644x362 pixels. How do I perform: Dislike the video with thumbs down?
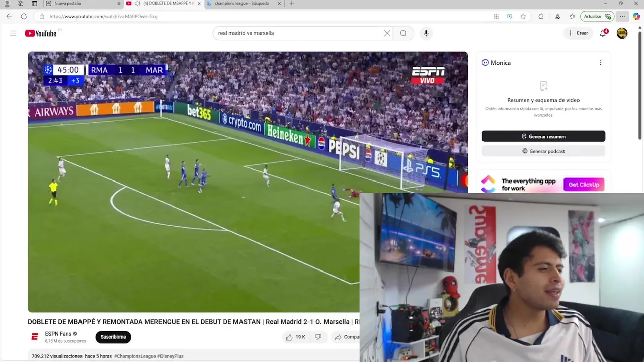tap(318, 337)
